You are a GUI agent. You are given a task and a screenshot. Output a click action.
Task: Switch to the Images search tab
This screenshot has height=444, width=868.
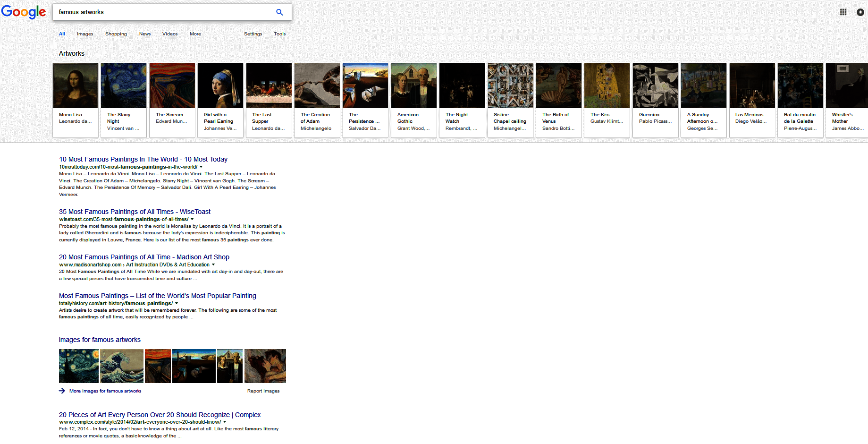pyautogui.click(x=85, y=34)
